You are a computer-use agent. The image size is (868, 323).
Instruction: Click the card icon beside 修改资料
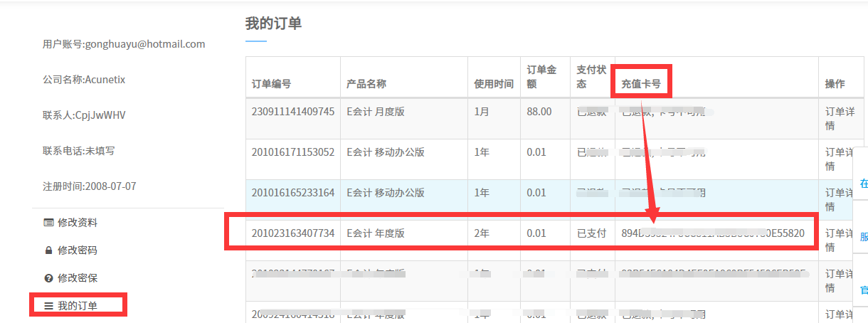point(48,223)
